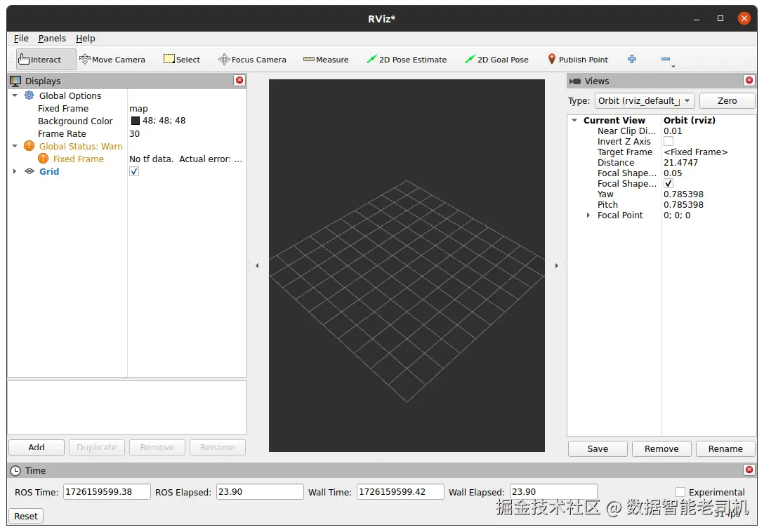This screenshot has width=764, height=532.
Task: Click the ROS Elapsed field
Action: [260, 491]
